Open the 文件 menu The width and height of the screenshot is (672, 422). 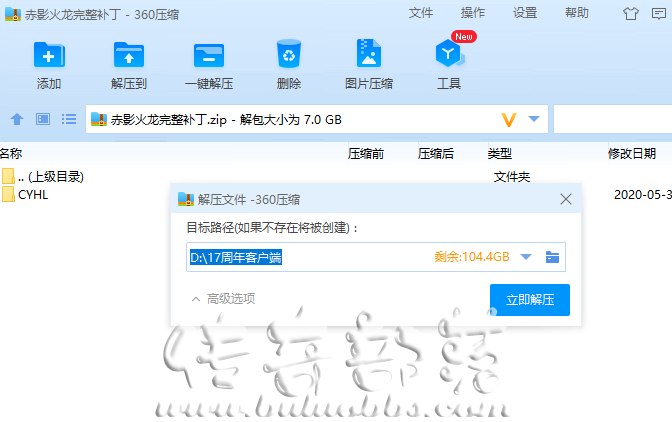421,13
